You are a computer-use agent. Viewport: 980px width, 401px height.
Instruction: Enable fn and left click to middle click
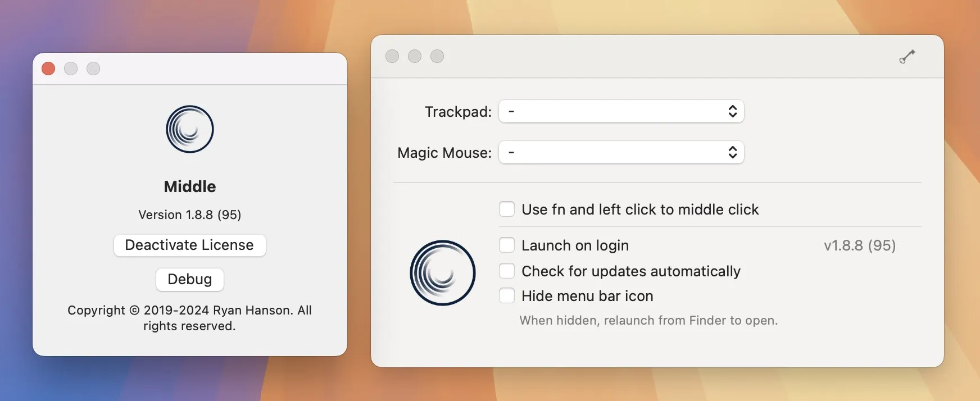tap(507, 209)
